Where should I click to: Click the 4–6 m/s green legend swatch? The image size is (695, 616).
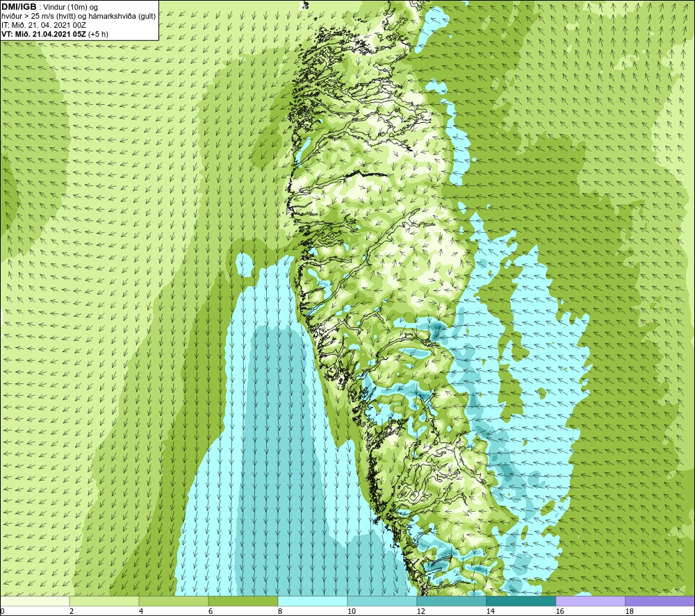click(174, 601)
